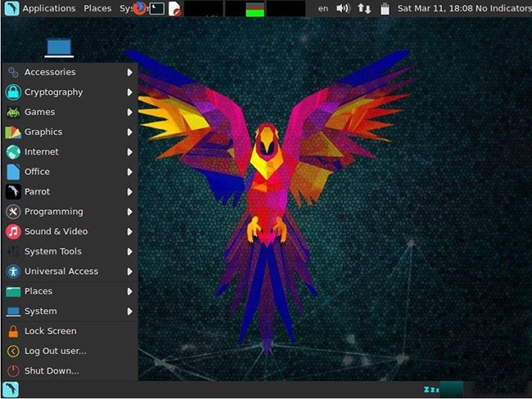Expand the Cryptography submenu arrow
The width and height of the screenshot is (532, 399).
pos(129,92)
